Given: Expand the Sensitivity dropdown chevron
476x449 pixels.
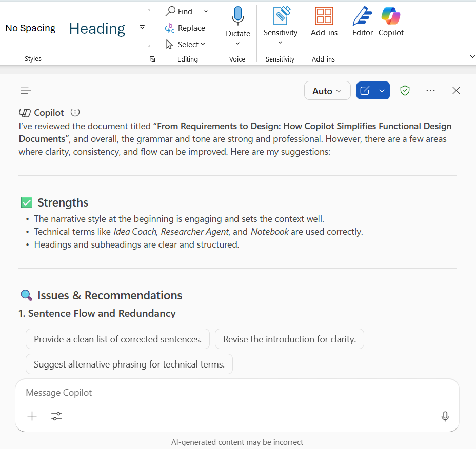Looking at the screenshot, I should coord(280,43).
